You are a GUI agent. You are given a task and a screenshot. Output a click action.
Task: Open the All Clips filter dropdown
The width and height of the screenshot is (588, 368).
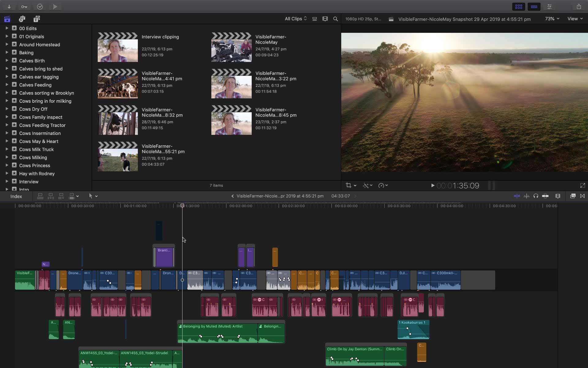(296, 19)
